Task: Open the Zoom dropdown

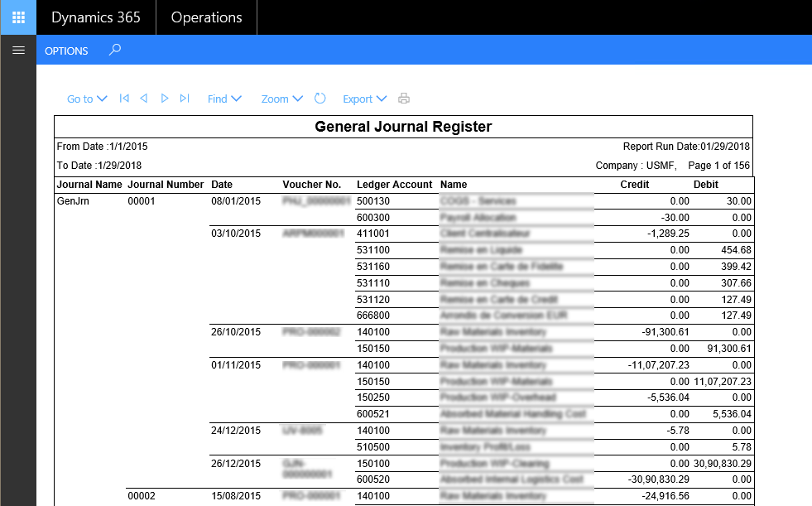Action: point(281,98)
